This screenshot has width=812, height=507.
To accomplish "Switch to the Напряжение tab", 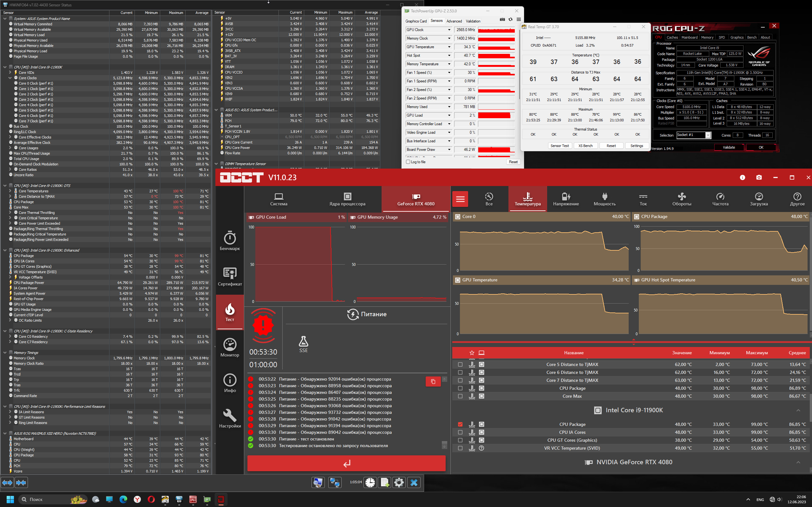I will (566, 199).
